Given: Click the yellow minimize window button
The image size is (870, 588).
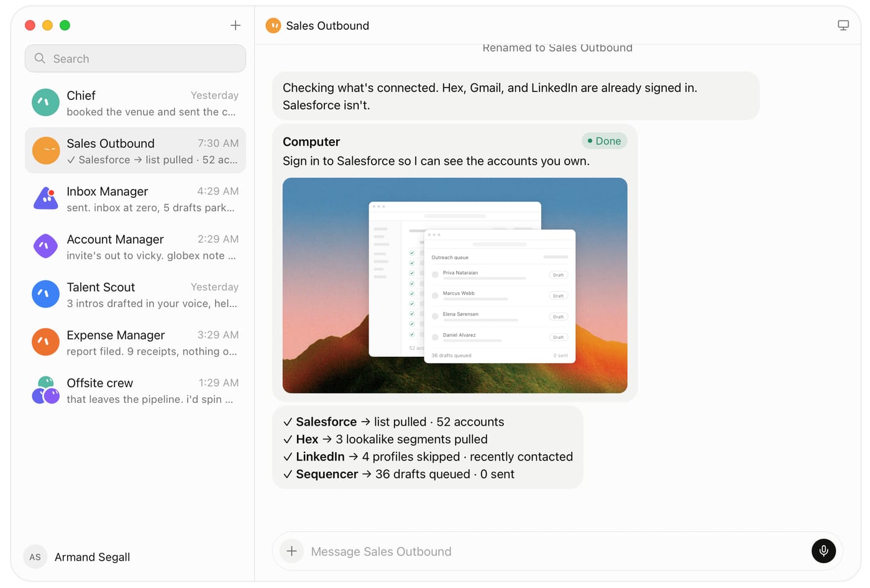Looking at the screenshot, I should click(x=47, y=25).
